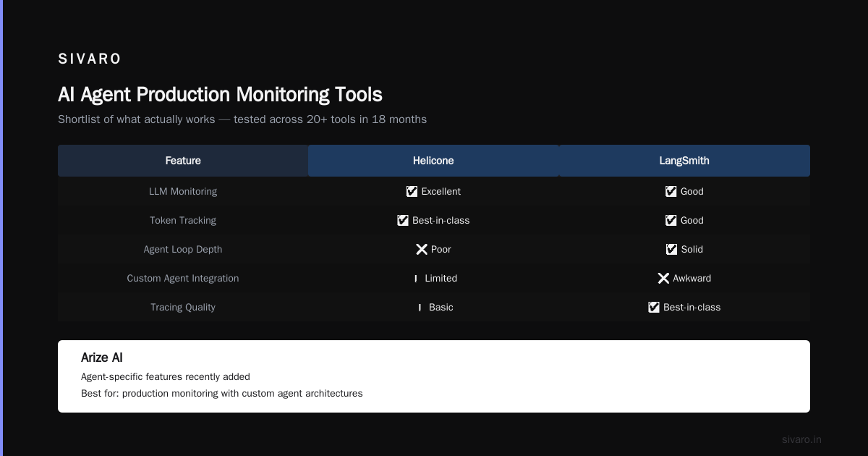Click the checkbox in LangSmith LLM Monitoring row
The height and width of the screenshot is (456, 868).
[671, 191]
